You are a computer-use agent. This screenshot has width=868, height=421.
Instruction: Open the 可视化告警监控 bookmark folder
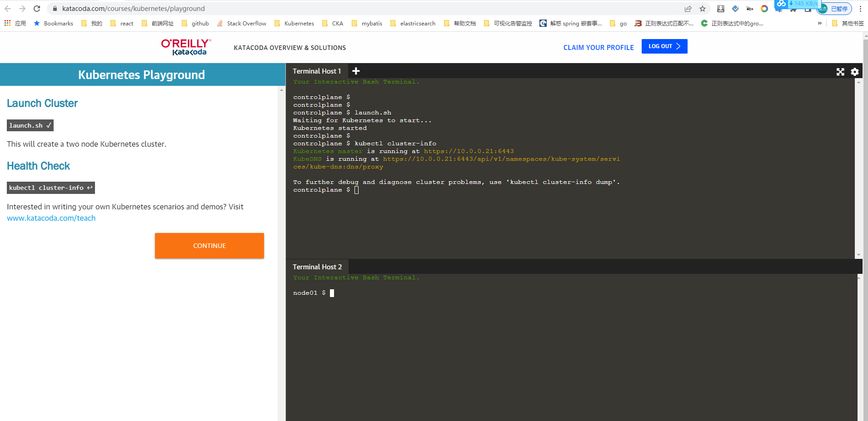tap(508, 23)
